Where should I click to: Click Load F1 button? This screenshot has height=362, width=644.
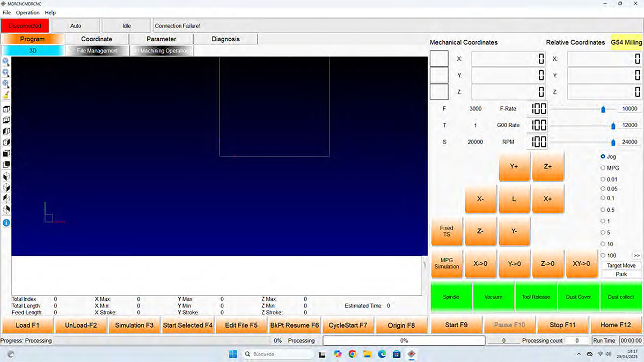point(27,325)
